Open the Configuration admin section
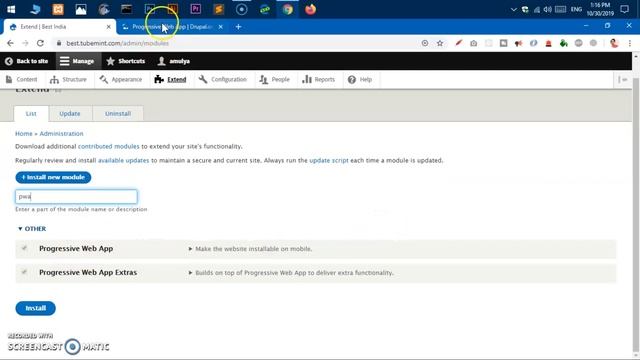 (x=222, y=79)
